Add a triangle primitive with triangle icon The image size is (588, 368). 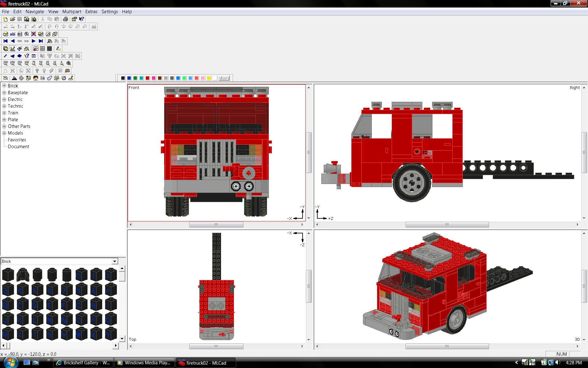pos(13,56)
